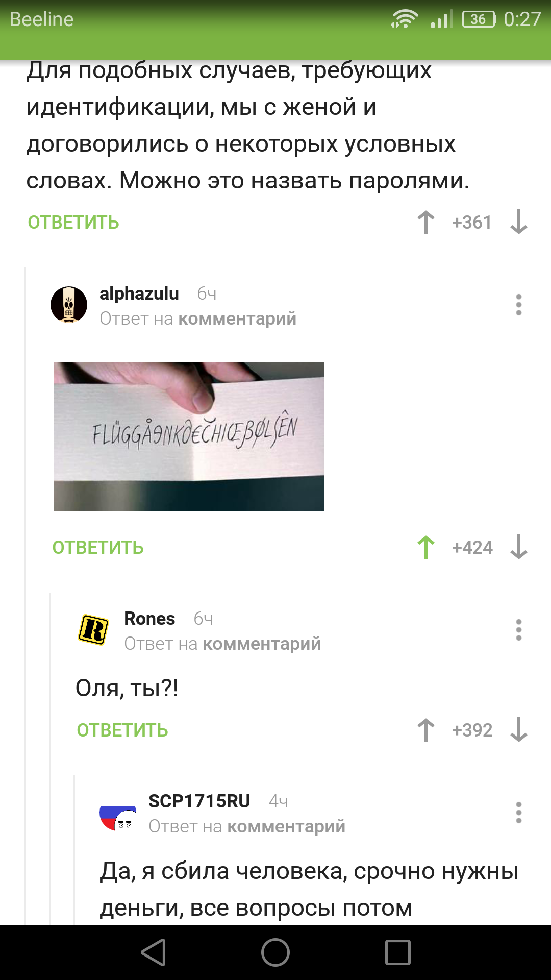
Task: Upvote Rones's comment "Оля, ты?!"
Action: [426, 730]
